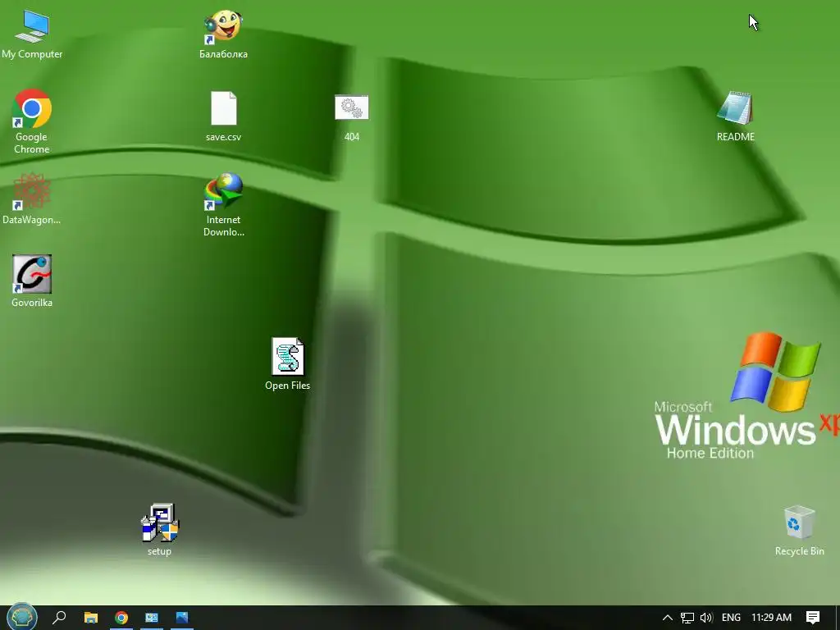Image resolution: width=840 pixels, height=630 pixels.
Task: Select the 404 file with gears
Action: coord(351,107)
